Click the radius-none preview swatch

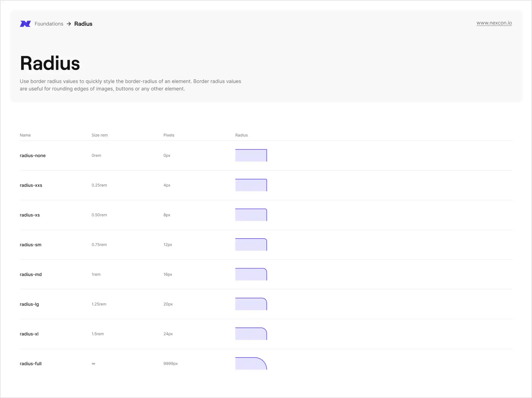[251, 155]
